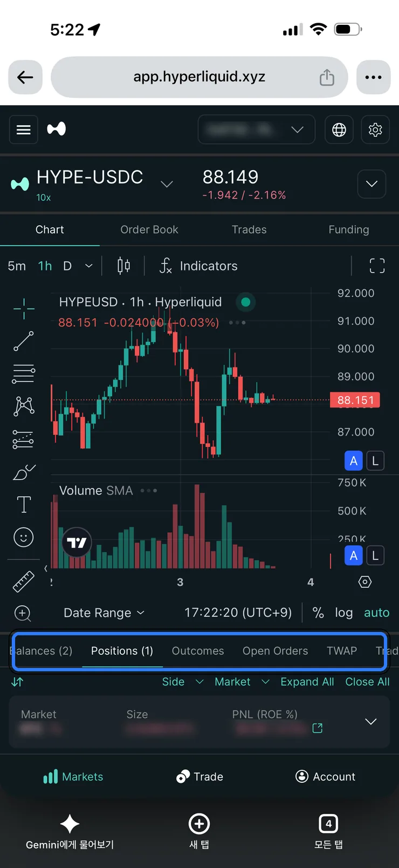Click the Close All link
This screenshot has height=868, width=399.
point(367,682)
